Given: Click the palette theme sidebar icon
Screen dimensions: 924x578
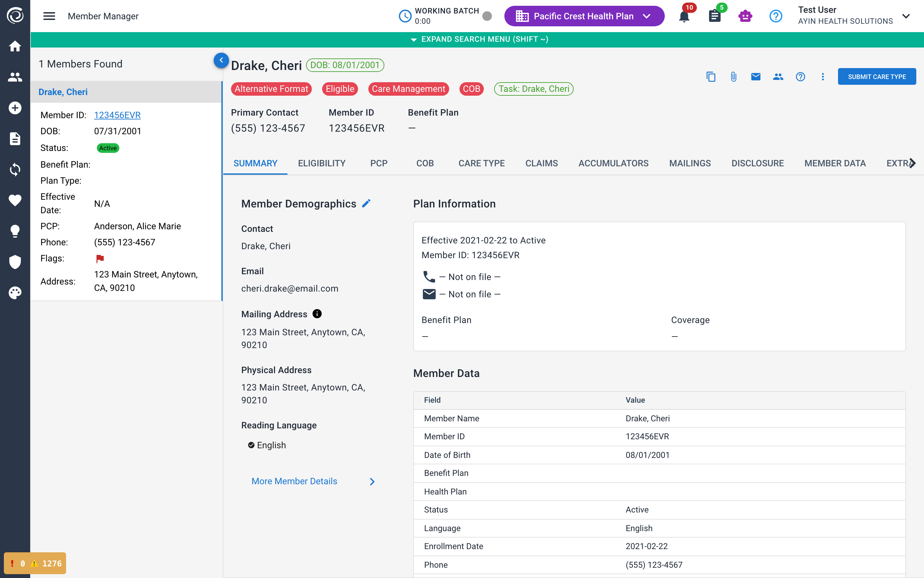Looking at the screenshot, I should tap(15, 293).
